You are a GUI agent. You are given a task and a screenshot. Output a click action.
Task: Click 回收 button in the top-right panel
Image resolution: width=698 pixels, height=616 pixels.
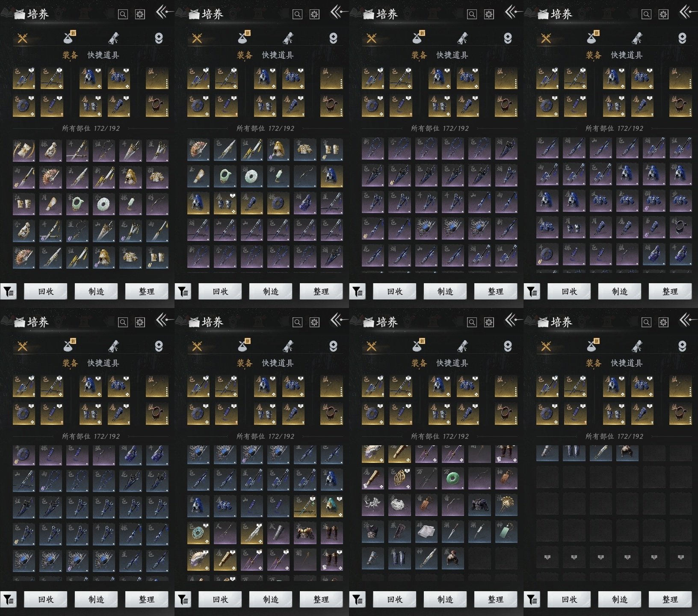[x=569, y=291]
